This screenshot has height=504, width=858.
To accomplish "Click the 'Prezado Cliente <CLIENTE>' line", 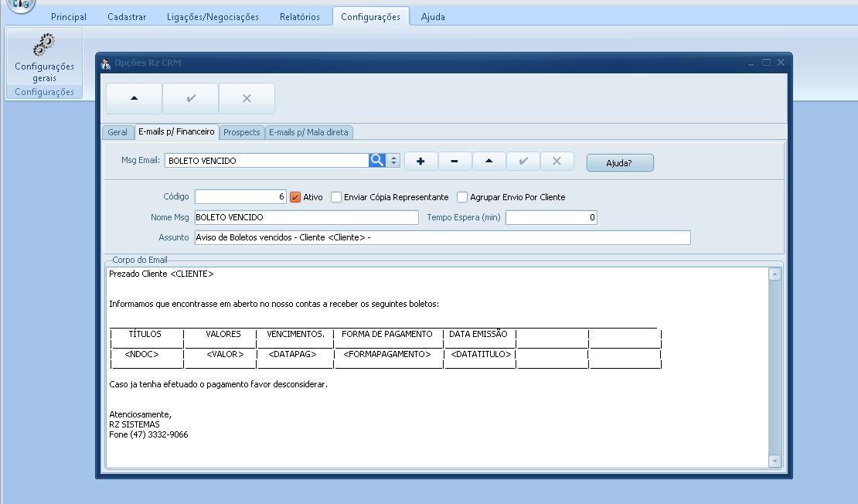I will click(x=162, y=274).
